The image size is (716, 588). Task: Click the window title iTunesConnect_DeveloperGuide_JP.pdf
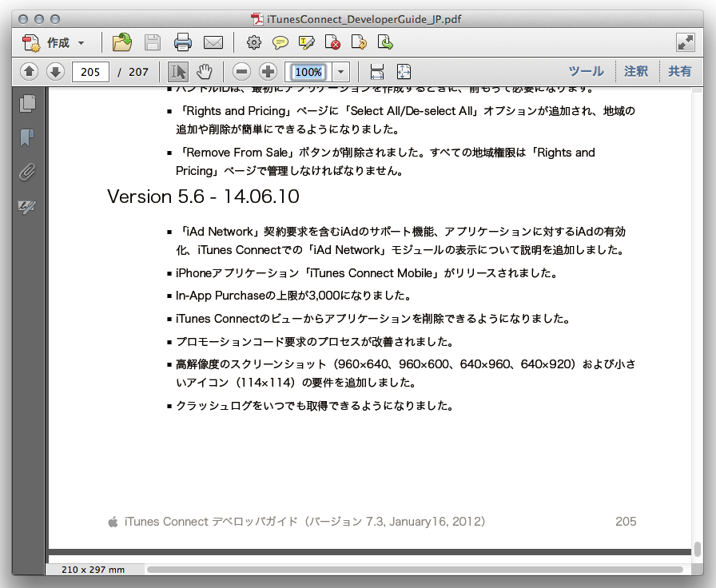(x=364, y=19)
